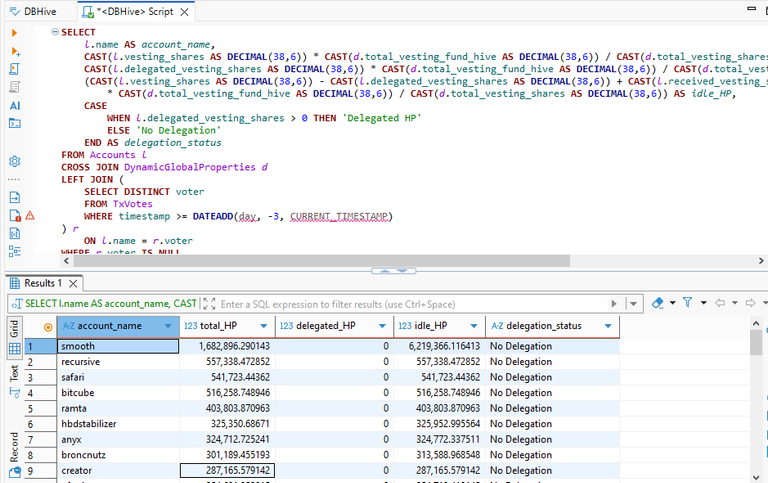
Task: Open total_HP column filter dropdown
Action: click(x=264, y=326)
